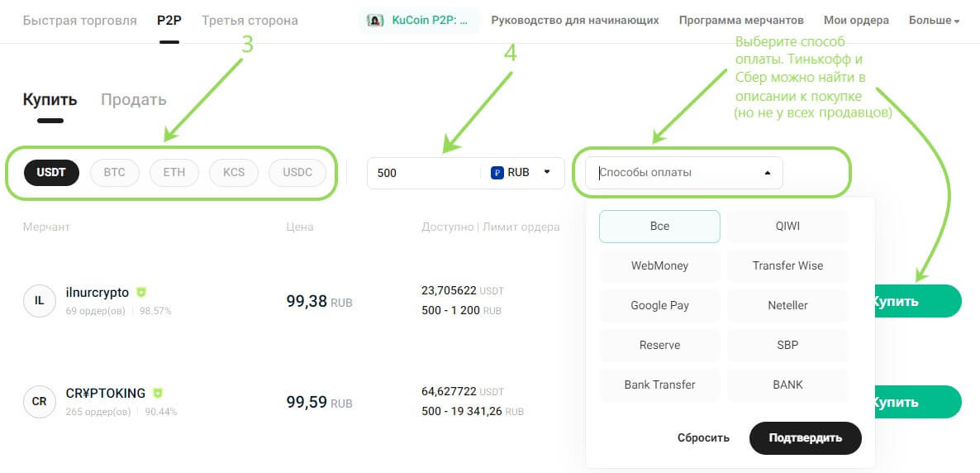Select the BTC coin filter

point(114,173)
